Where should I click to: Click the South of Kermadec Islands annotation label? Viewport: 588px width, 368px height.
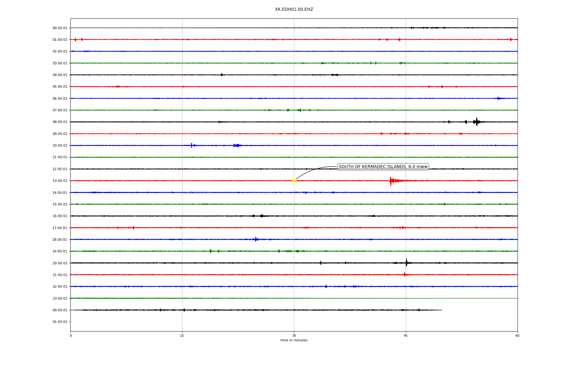[x=383, y=167]
